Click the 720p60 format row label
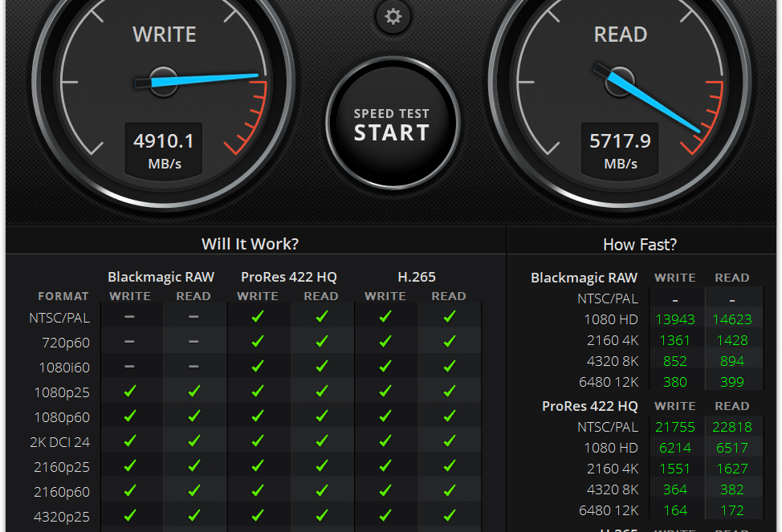The image size is (782, 532). tap(66, 343)
